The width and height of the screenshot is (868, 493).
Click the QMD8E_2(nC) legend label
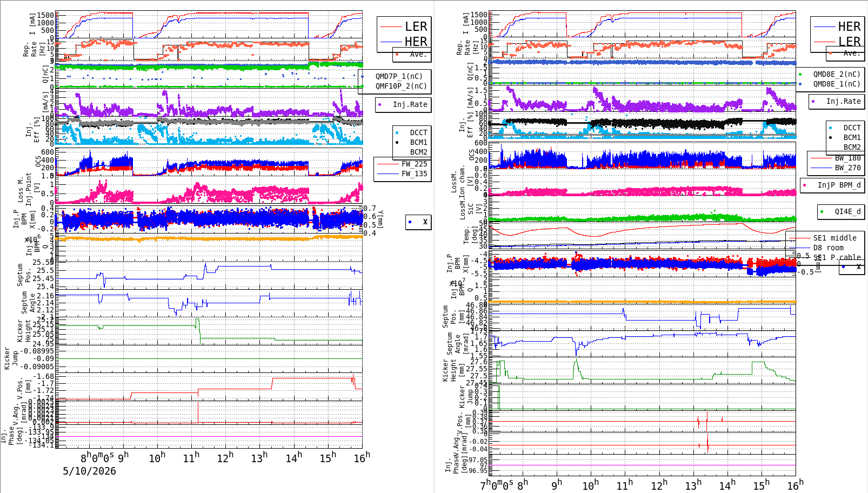pos(837,75)
